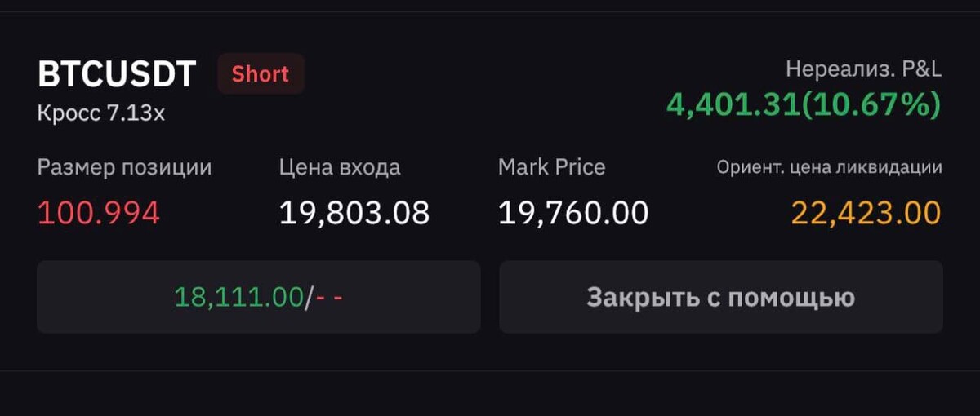Click the 19,803.08 entry price
This screenshot has width=980, height=416.
(354, 213)
